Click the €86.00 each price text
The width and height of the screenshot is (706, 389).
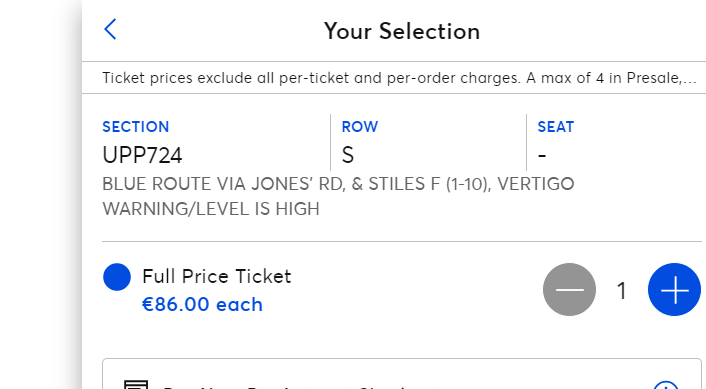202,304
